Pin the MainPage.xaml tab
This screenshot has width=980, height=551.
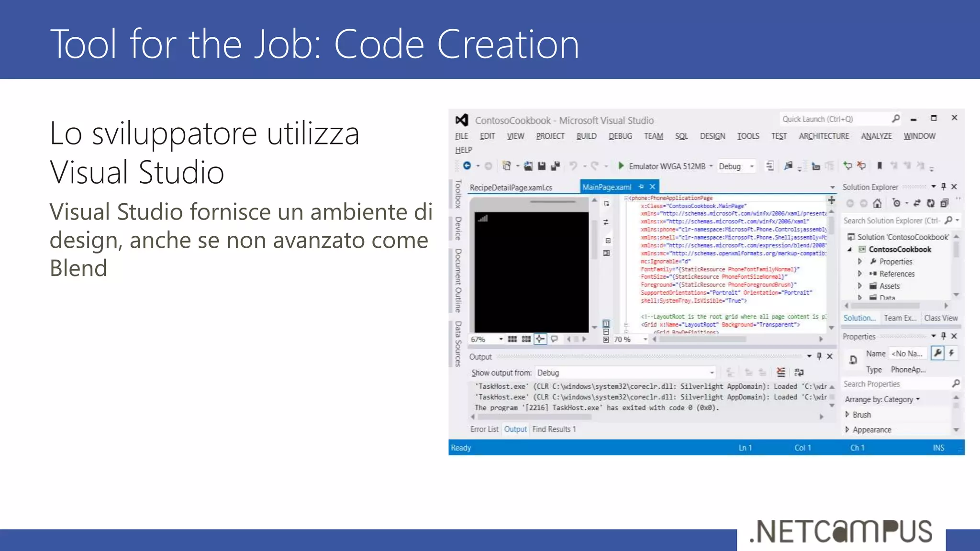click(x=641, y=187)
